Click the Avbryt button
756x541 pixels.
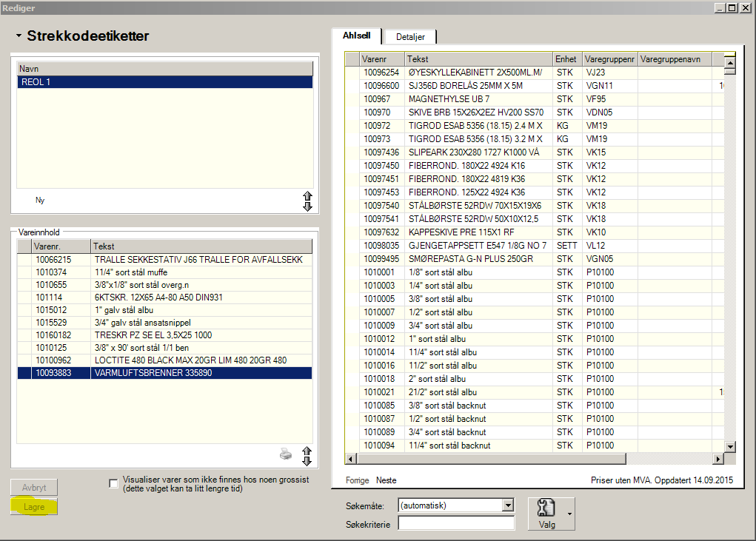point(34,488)
